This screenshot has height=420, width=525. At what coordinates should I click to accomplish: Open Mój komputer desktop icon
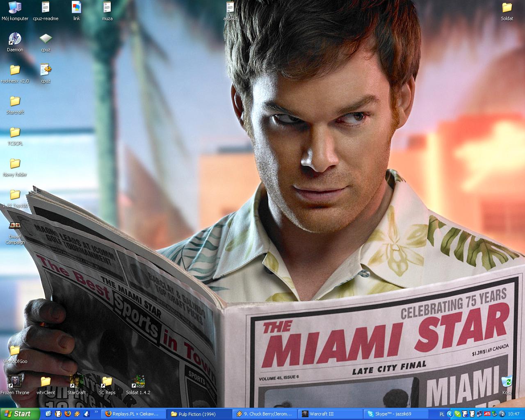pos(15,8)
